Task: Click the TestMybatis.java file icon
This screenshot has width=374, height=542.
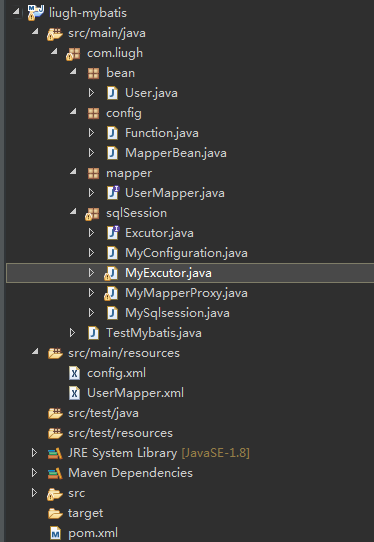Action: pos(93,333)
